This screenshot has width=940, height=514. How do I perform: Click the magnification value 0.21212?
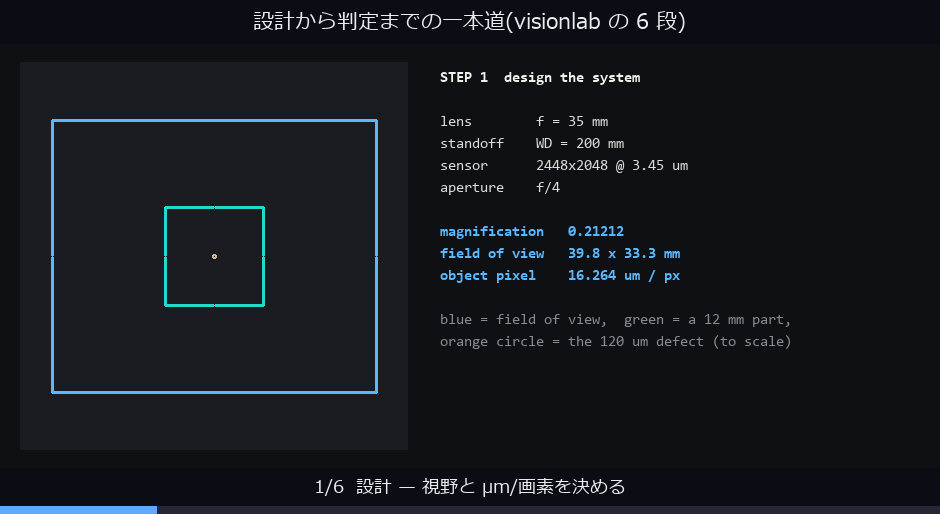[596, 232]
